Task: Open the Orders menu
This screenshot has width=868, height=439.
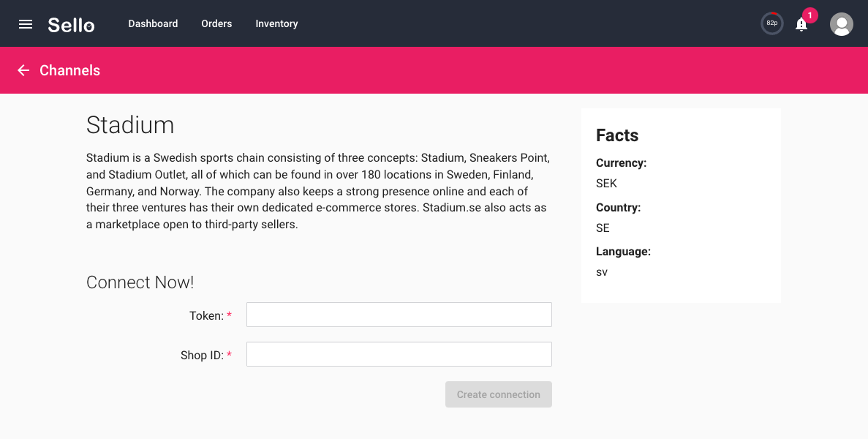Action: click(216, 24)
